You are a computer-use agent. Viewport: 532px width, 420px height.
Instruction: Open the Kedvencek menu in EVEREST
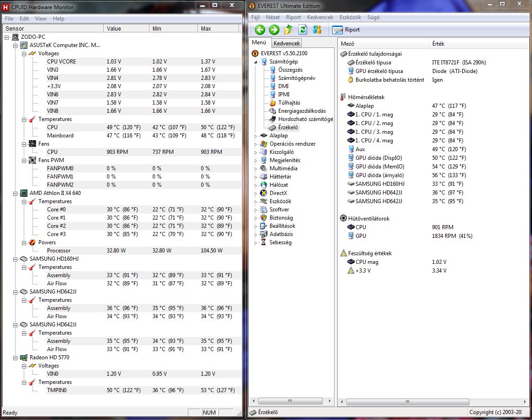coord(320,17)
